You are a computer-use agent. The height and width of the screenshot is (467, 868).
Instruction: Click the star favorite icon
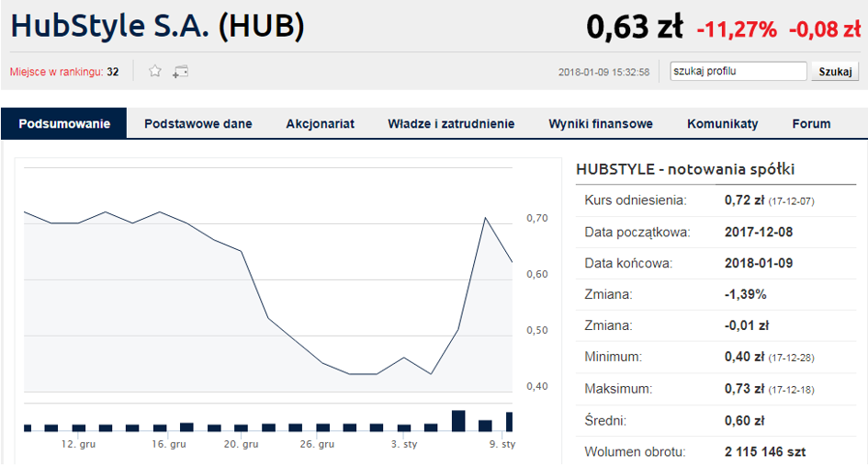pos(155,71)
